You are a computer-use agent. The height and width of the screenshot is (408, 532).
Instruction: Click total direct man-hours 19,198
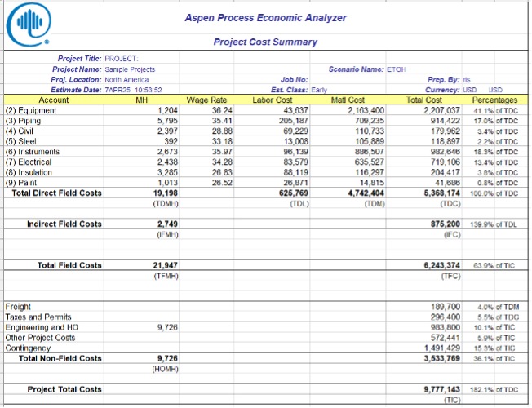point(166,193)
